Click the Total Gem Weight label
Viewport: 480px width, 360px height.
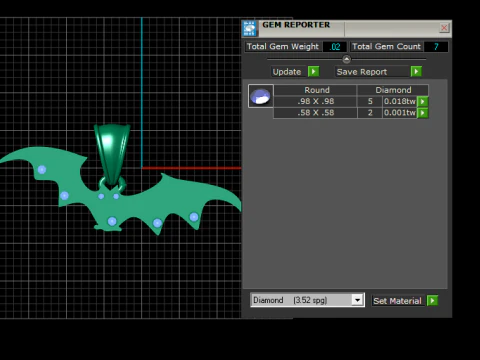pyautogui.click(x=283, y=47)
